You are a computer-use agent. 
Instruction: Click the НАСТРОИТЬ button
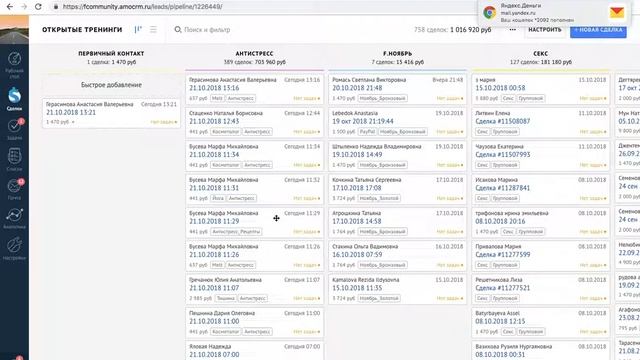544,30
